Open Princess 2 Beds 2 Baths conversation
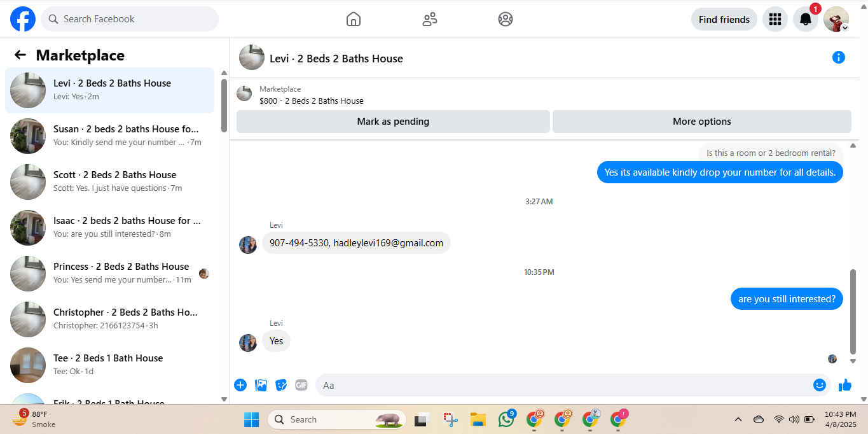The image size is (868, 434). [109, 274]
